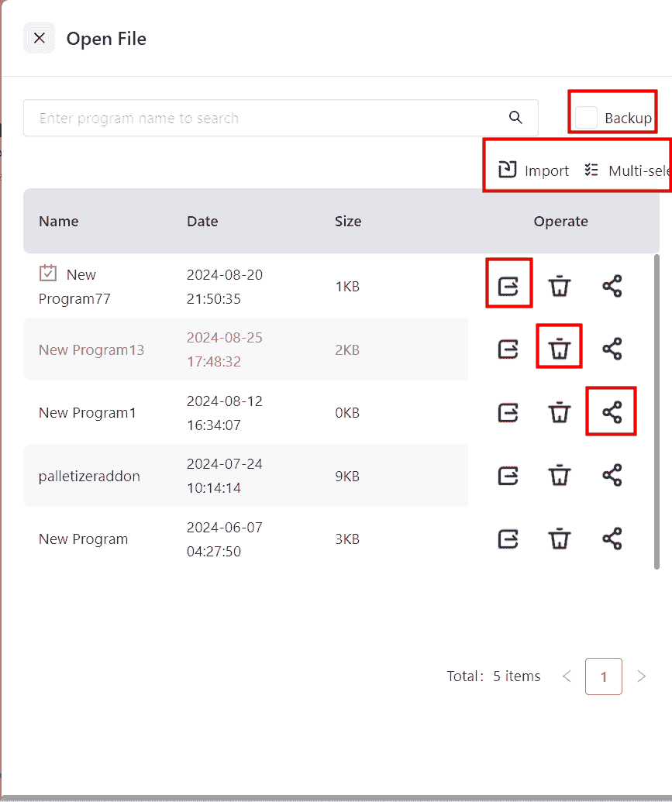Viewport: 672px width, 802px height.
Task: Export the palletizeraddon program
Action: tap(508, 475)
